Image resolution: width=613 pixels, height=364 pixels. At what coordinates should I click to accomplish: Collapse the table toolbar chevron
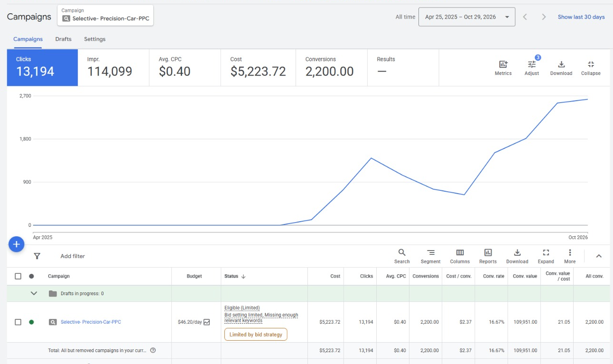599,256
